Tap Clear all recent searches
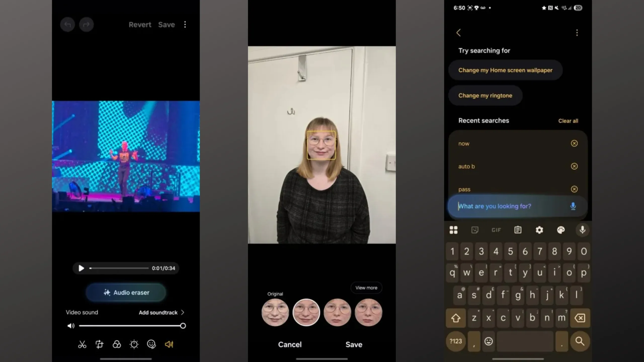644x362 pixels. tap(568, 121)
